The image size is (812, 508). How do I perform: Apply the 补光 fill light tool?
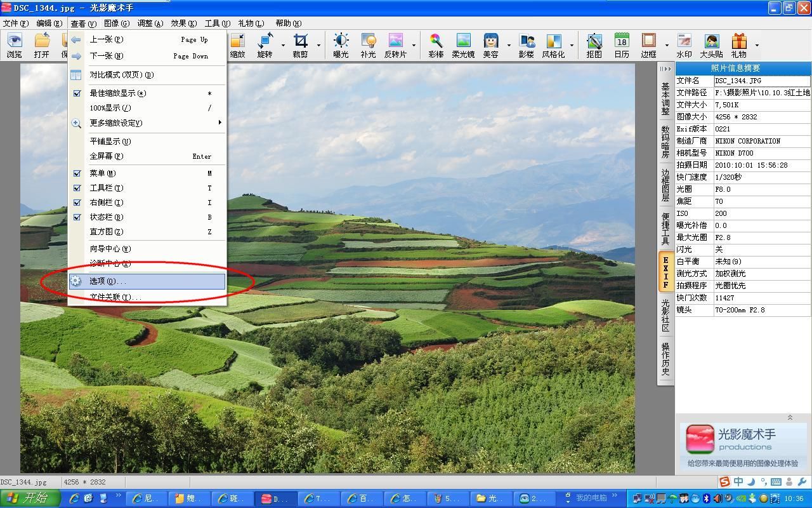(x=368, y=46)
